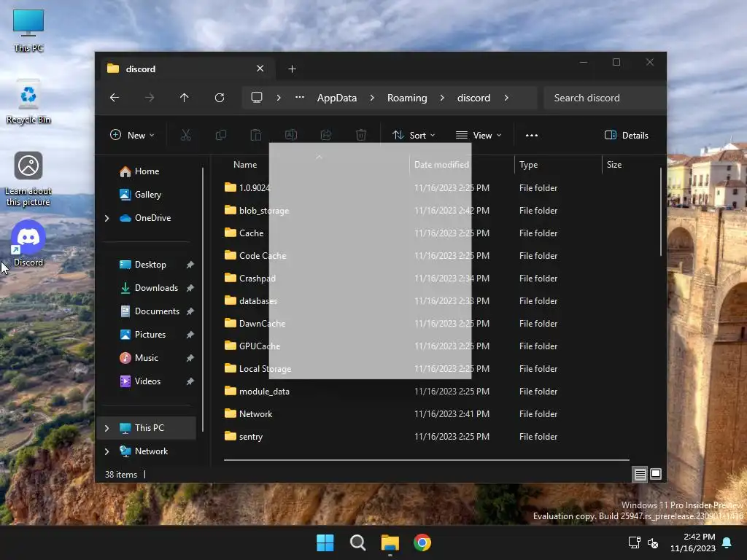Expand the This PC tree node
This screenshot has height=560, width=747.
107,428
